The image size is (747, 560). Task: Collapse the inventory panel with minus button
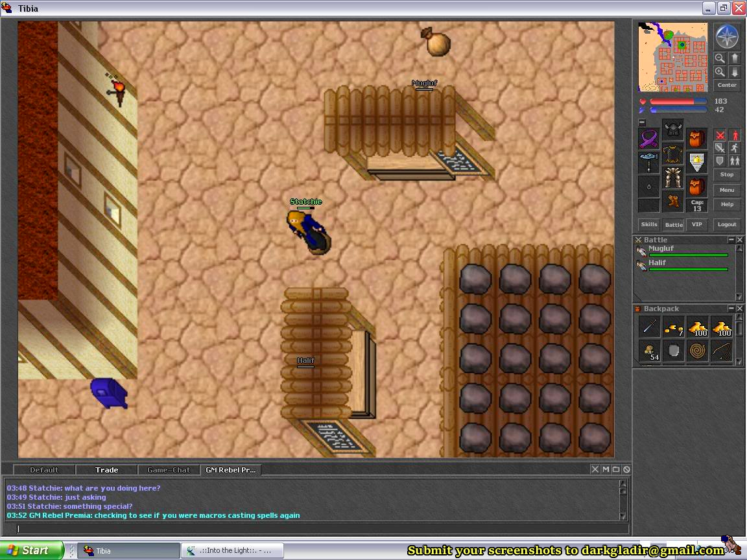pos(642,122)
